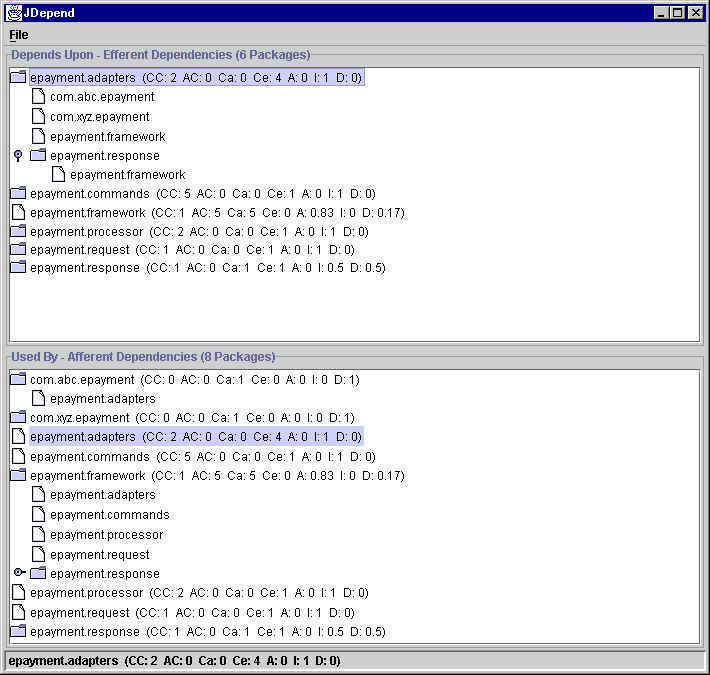Screen dimensions: 710x675
Task: Collapse epayment.response node in Depends Upon panel
Action: pos(18,156)
